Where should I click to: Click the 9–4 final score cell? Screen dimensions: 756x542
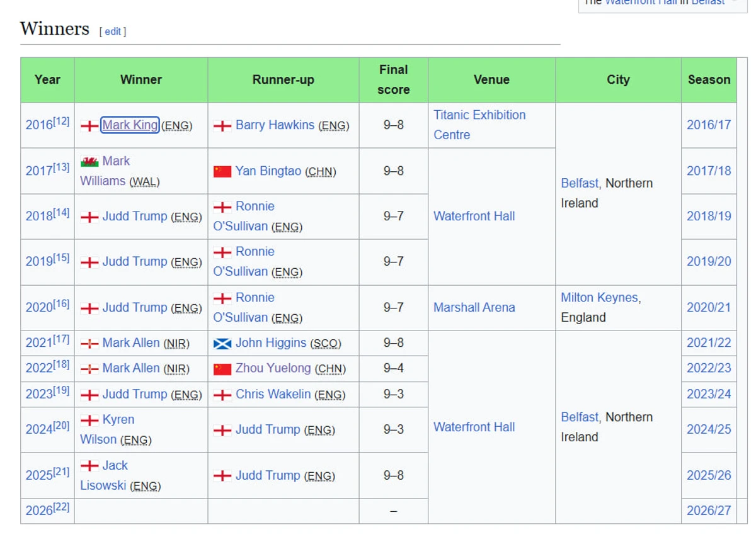point(394,368)
